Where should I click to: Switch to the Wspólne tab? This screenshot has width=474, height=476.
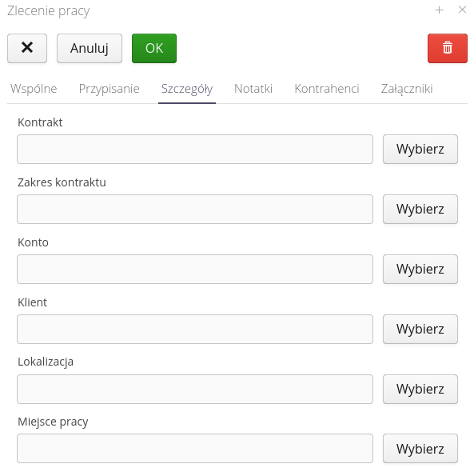(x=34, y=89)
